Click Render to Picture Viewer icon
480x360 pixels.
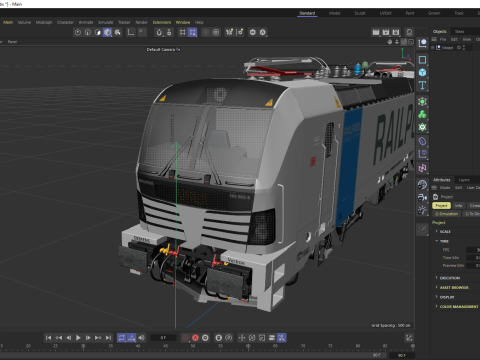386,32
